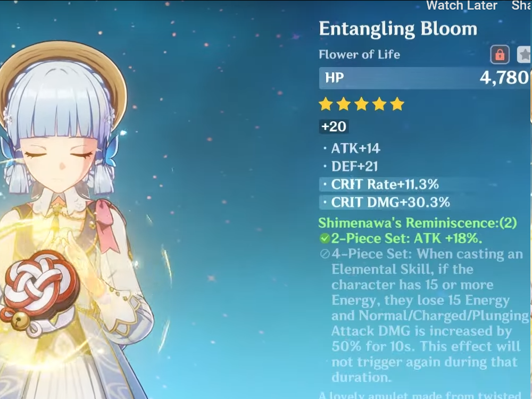This screenshot has height=399, width=532.
Task: Open the Shimenawa's Reminiscence set name
Action: [x=417, y=223]
